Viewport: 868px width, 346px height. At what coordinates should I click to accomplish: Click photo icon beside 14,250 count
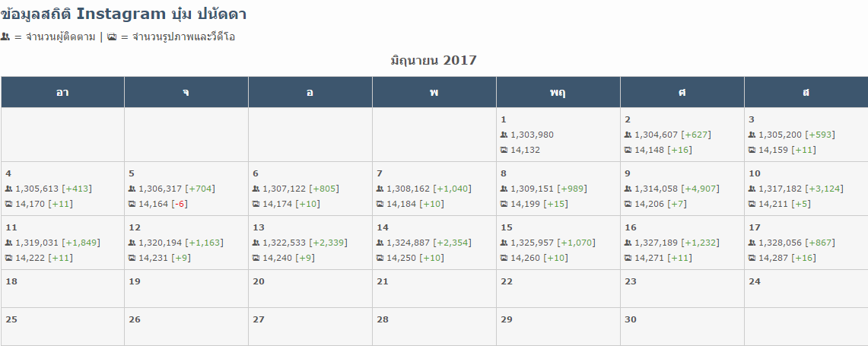pos(380,258)
